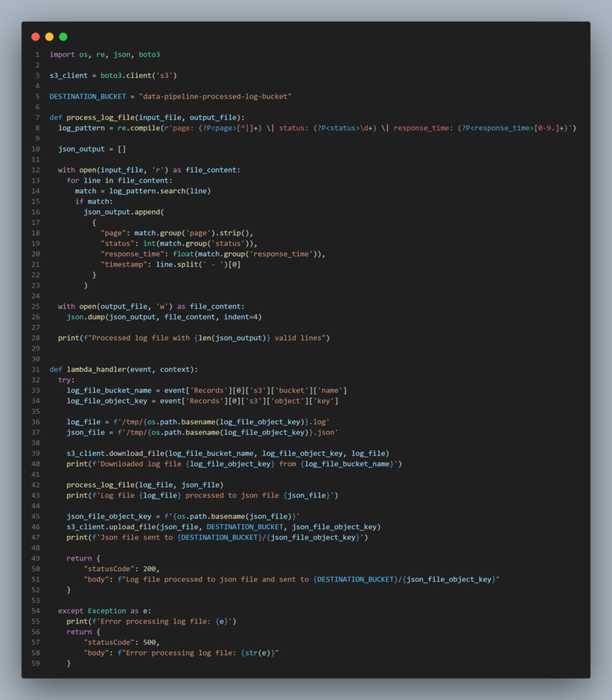
Task: Click the "body": "Log file processed to json" line
Action: 292,579
